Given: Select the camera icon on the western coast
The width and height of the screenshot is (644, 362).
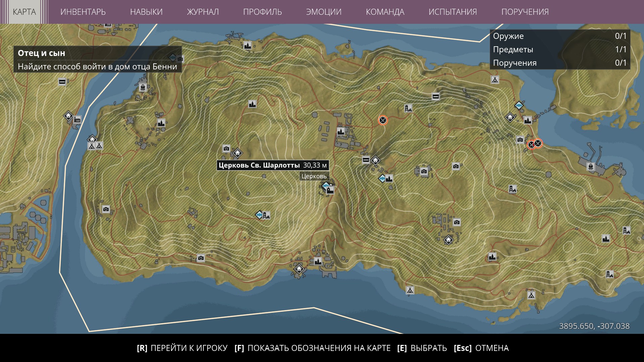Looking at the screenshot, I should [x=106, y=209].
